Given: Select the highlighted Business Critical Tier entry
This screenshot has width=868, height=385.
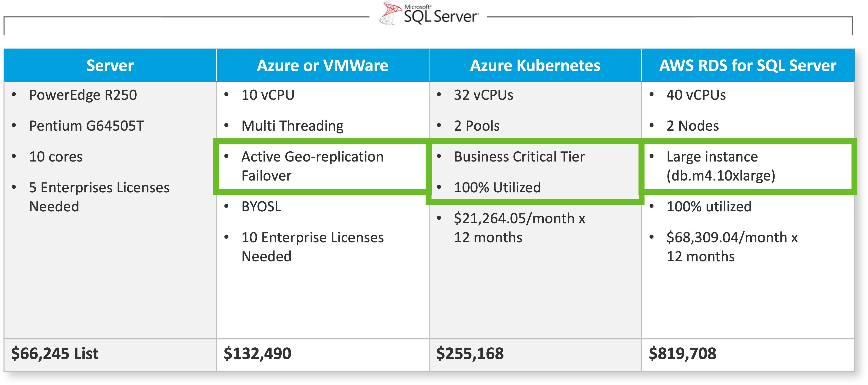Looking at the screenshot, I should tap(519, 157).
